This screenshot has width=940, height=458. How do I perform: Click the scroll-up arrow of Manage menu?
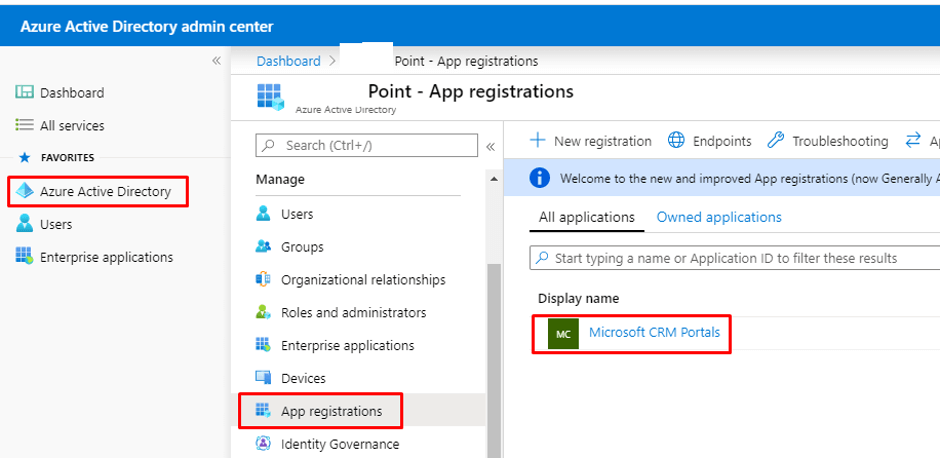494,179
